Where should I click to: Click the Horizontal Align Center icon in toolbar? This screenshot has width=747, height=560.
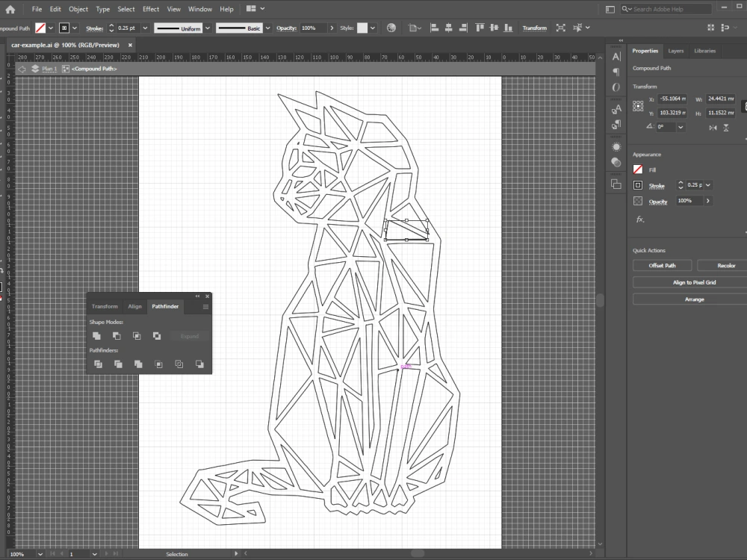447,28
